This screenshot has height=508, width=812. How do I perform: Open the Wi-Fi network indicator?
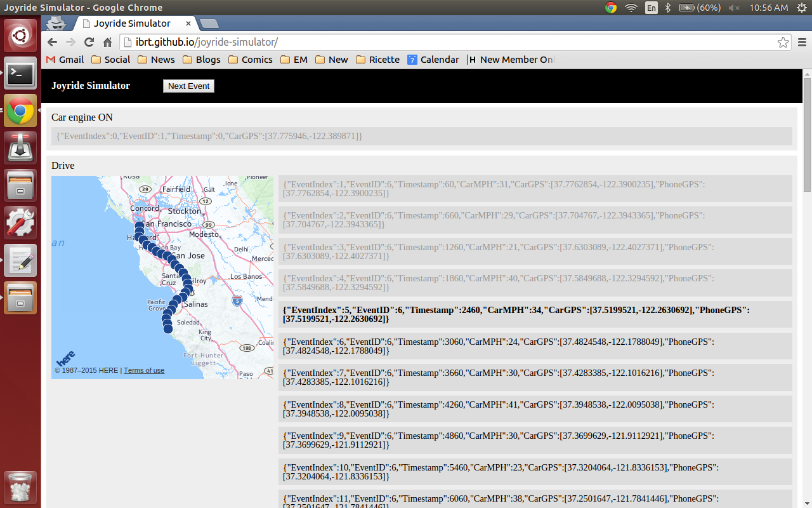[x=631, y=8]
